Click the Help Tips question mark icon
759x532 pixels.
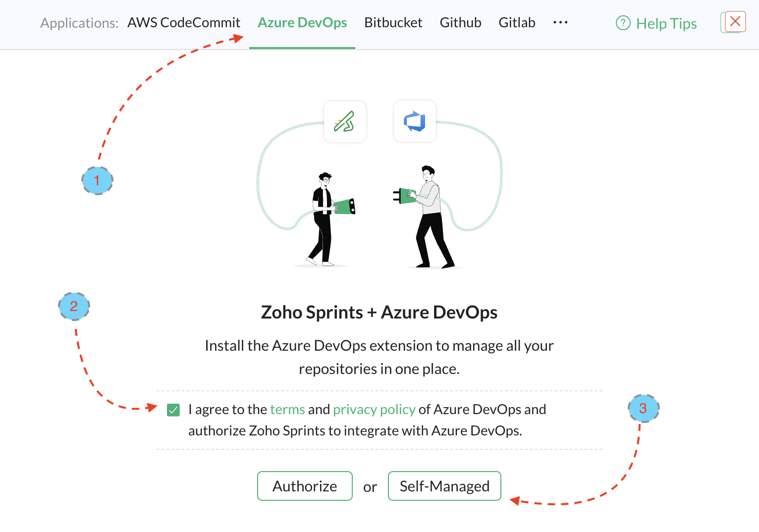pyautogui.click(x=623, y=23)
